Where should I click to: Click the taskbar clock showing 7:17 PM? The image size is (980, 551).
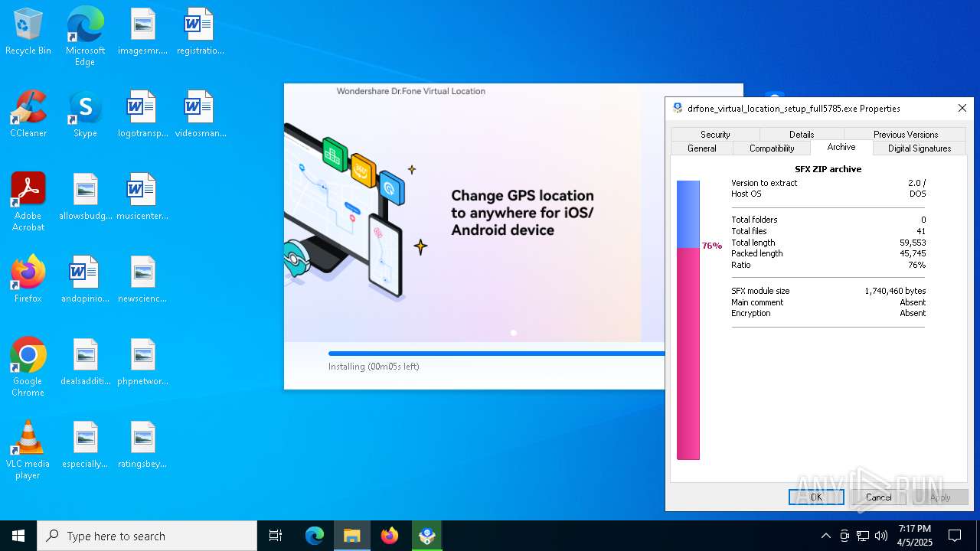tap(915, 536)
